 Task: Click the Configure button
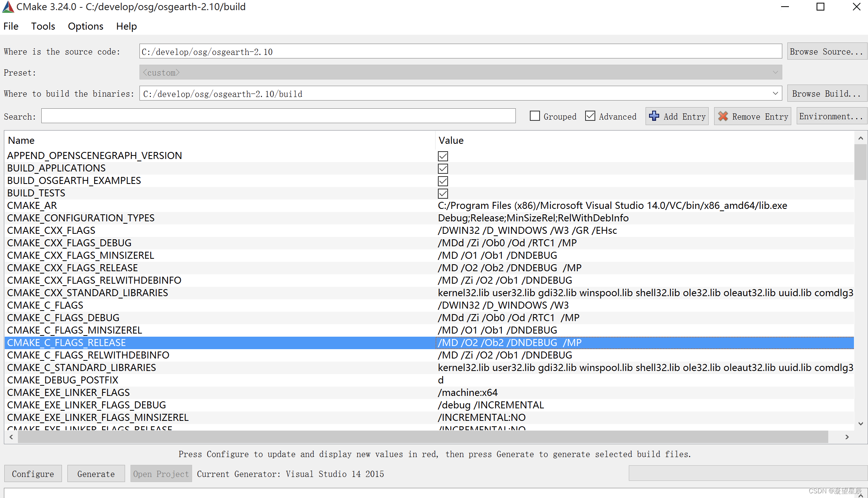point(33,474)
